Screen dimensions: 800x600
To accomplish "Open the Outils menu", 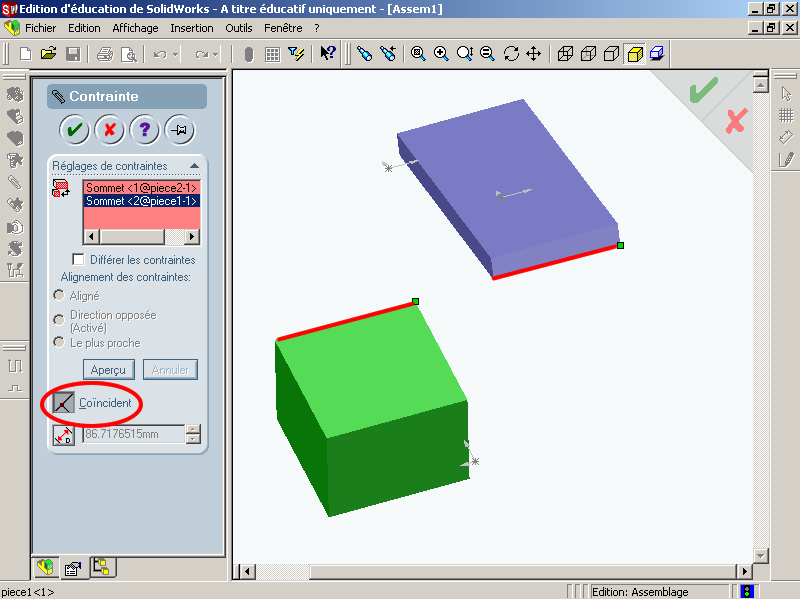I will (x=239, y=28).
